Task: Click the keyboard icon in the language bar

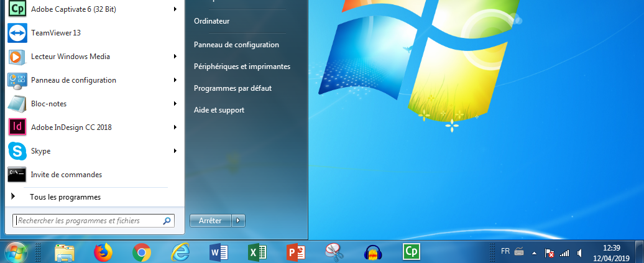Action: (518, 251)
